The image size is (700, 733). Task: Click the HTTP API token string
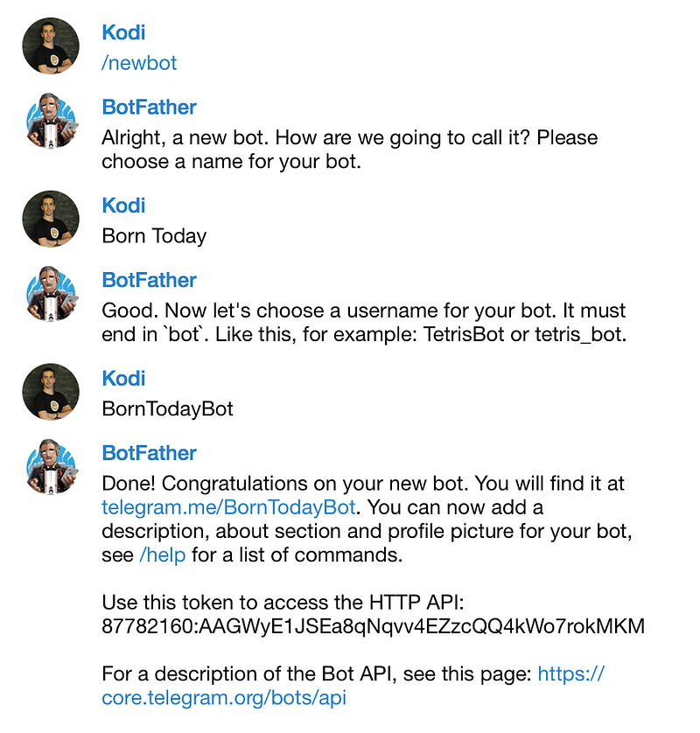click(373, 626)
